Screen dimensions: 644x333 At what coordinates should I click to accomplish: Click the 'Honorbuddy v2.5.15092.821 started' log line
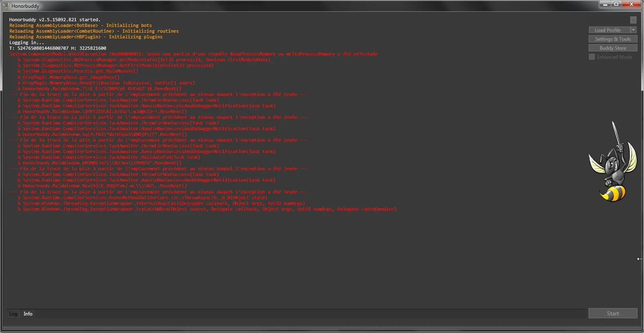[x=55, y=20]
